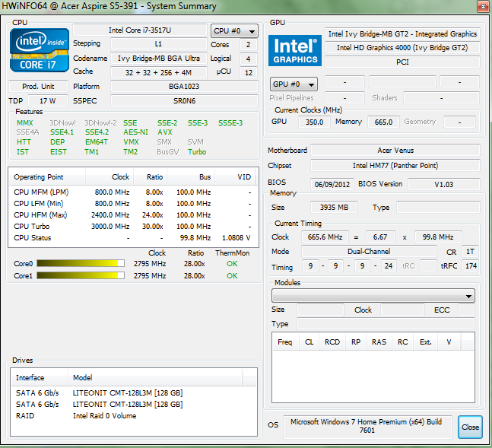
Task: Close the System Summary window
Action: [483, 6]
